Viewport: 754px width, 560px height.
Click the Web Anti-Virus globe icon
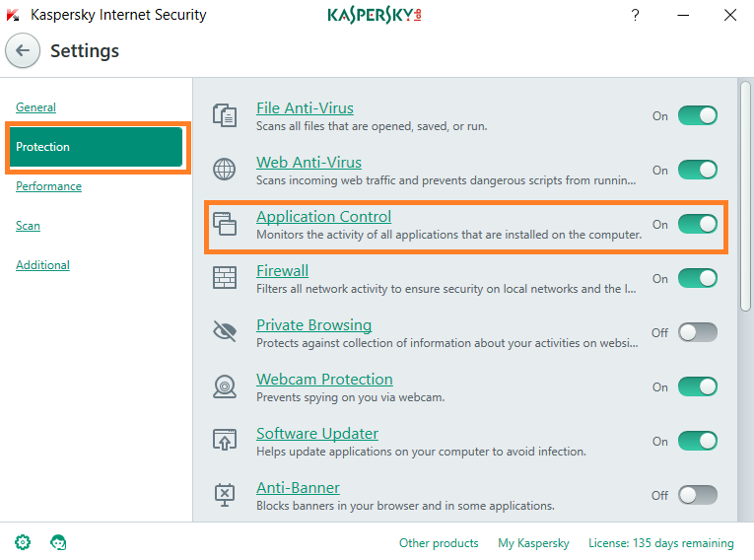225,170
